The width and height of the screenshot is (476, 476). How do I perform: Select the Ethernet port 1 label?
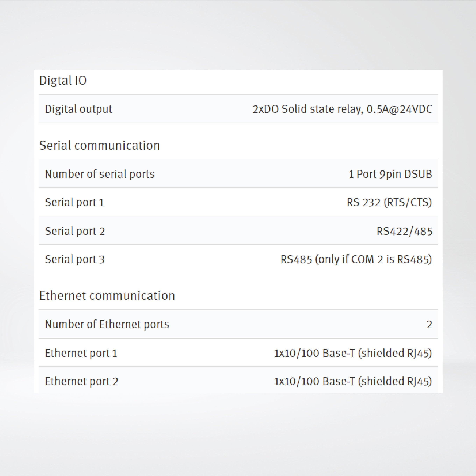click(x=81, y=353)
